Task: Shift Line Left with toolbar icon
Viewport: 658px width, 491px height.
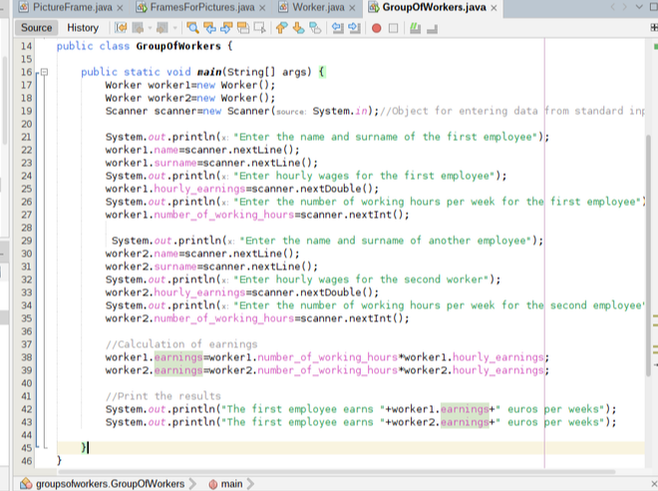Action: (x=337, y=28)
